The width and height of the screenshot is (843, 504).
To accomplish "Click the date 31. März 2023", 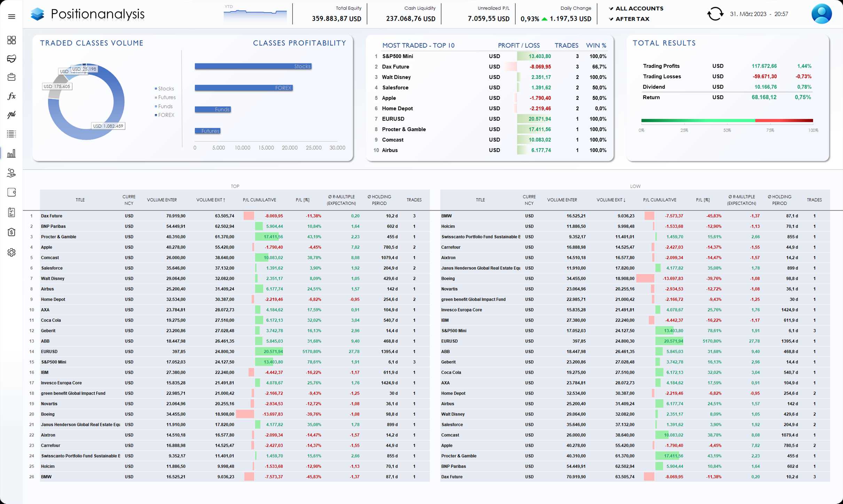I will pos(748,14).
